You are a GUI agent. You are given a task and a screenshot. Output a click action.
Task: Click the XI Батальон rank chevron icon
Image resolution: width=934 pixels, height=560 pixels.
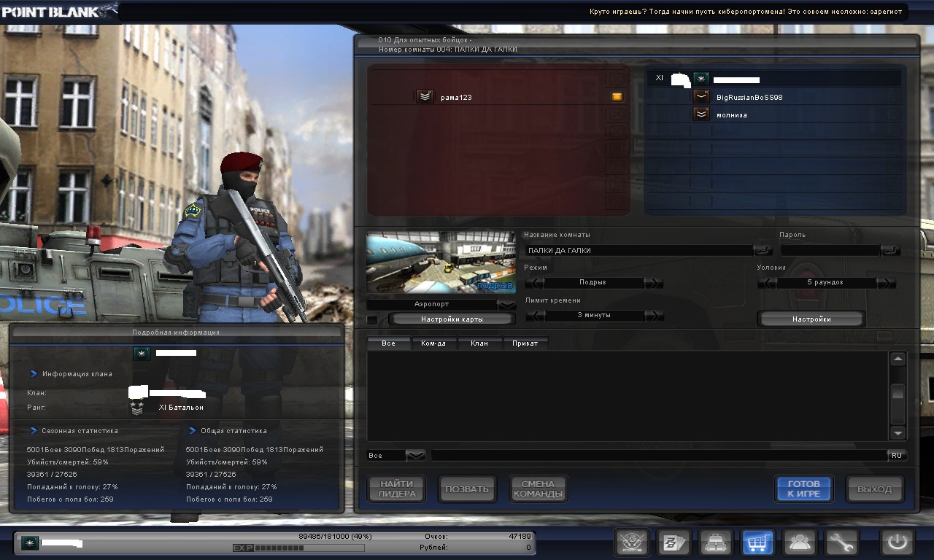[x=136, y=408]
